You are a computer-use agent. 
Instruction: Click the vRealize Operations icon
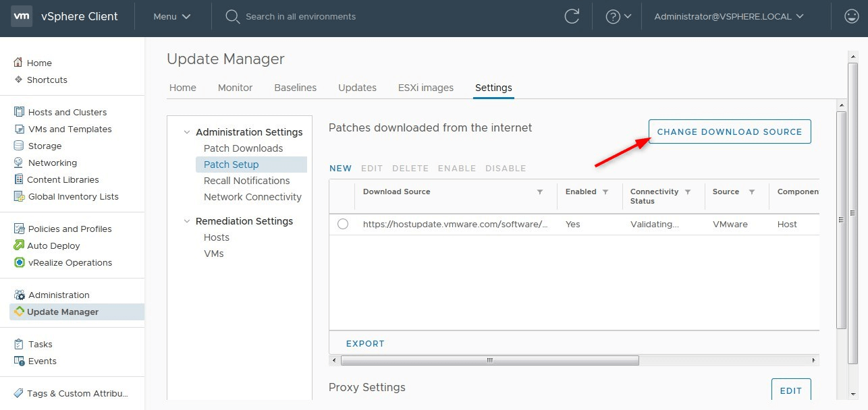(19, 262)
